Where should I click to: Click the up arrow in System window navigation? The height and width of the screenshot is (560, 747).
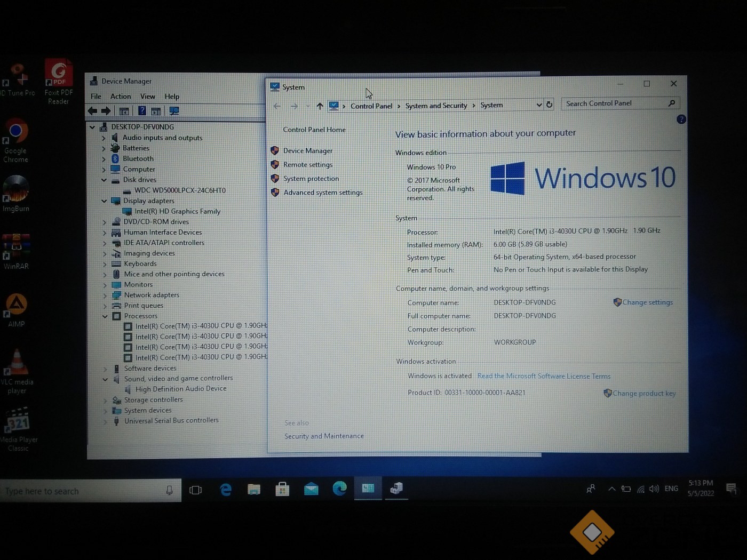[x=320, y=106]
